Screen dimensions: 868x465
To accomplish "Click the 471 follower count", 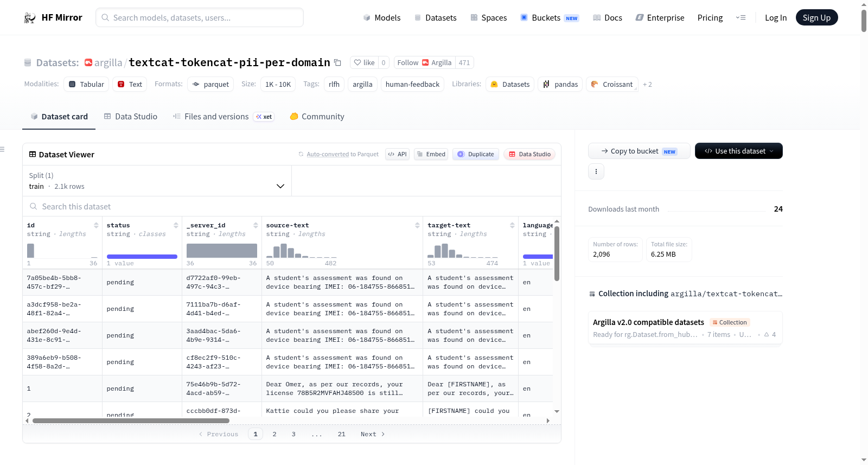I will tap(464, 62).
